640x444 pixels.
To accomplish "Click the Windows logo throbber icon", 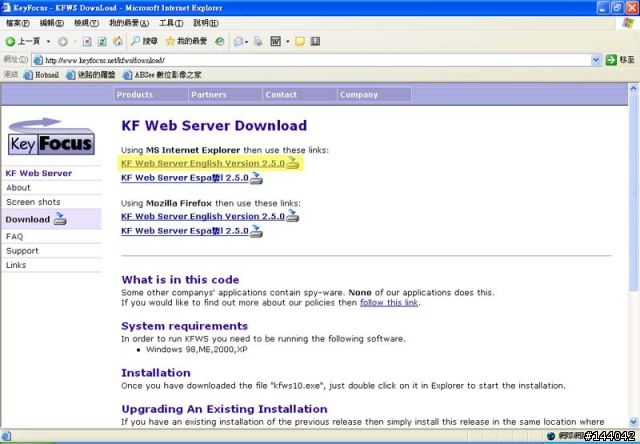I will pyautogui.click(x=628, y=23).
